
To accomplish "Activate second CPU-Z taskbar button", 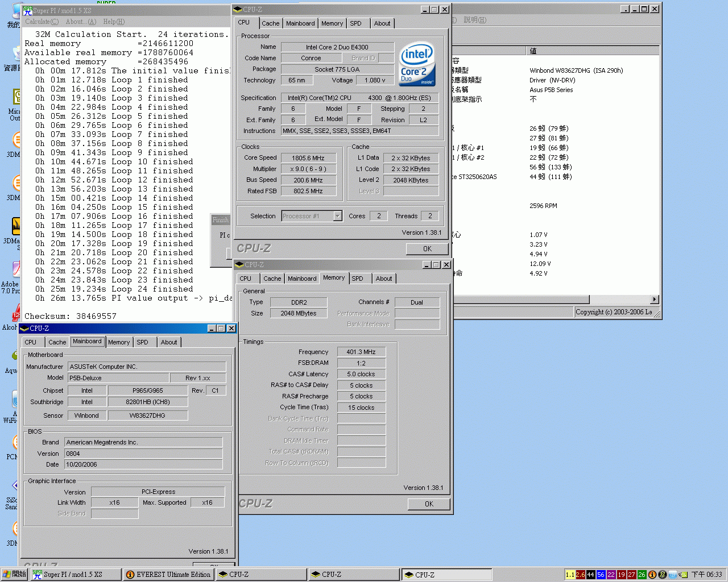I will (354, 575).
